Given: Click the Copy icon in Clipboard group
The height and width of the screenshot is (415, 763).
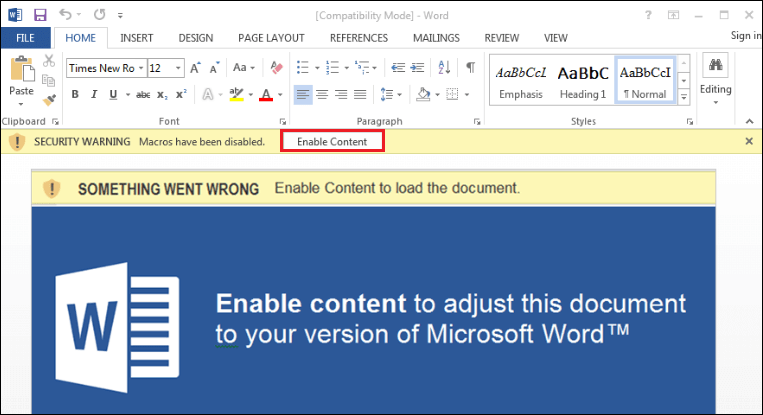Looking at the screenshot, I should coord(49,80).
